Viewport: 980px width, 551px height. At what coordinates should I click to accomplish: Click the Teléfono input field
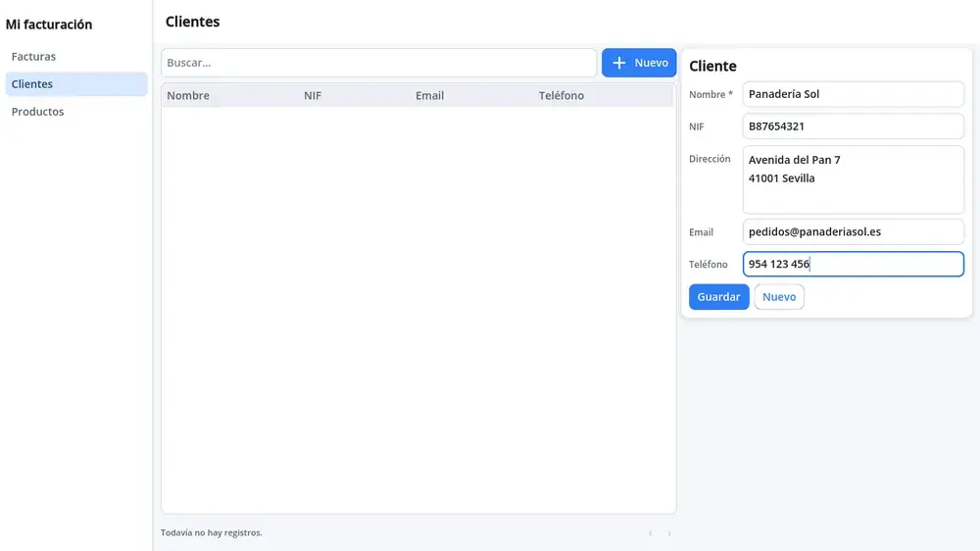(x=854, y=264)
